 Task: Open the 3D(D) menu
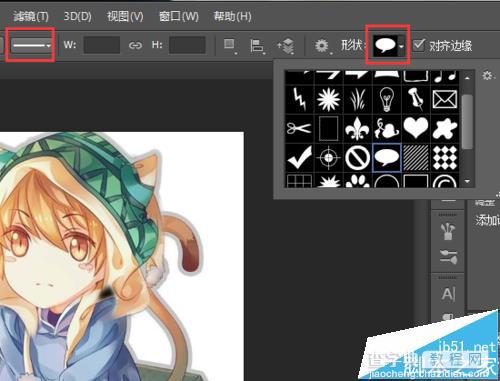[77, 16]
